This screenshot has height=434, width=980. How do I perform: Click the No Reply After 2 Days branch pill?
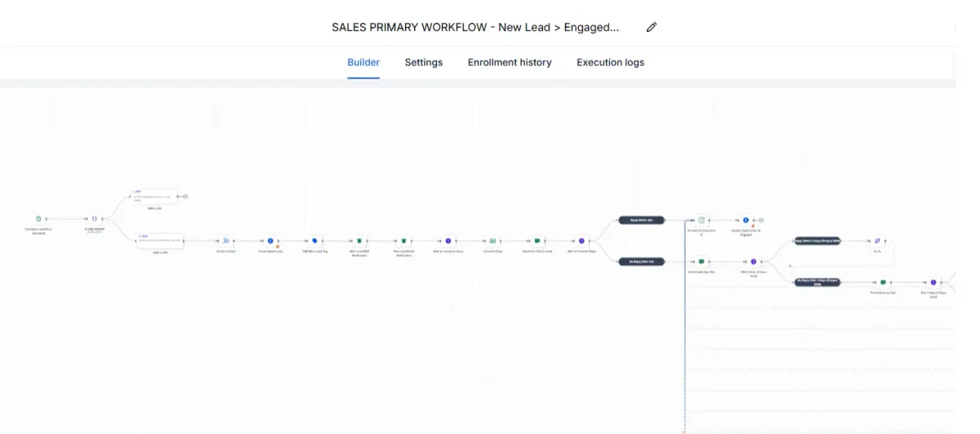[817, 281]
